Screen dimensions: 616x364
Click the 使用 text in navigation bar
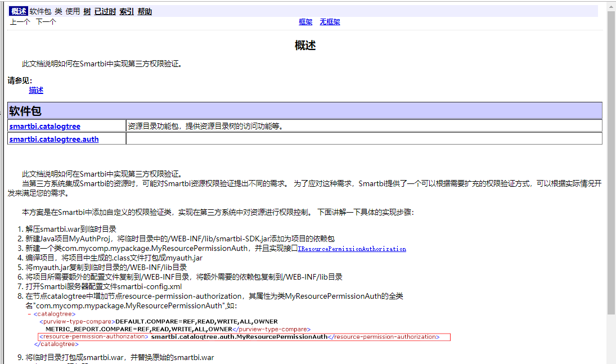coord(73,11)
